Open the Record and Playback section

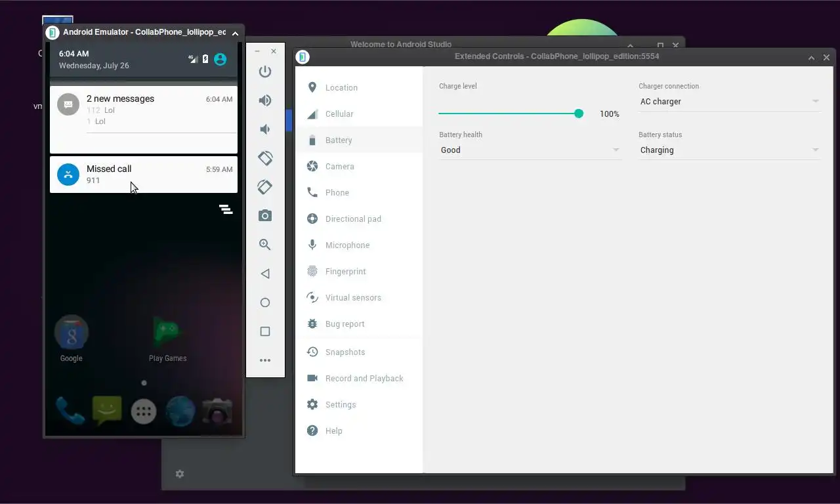point(359,378)
